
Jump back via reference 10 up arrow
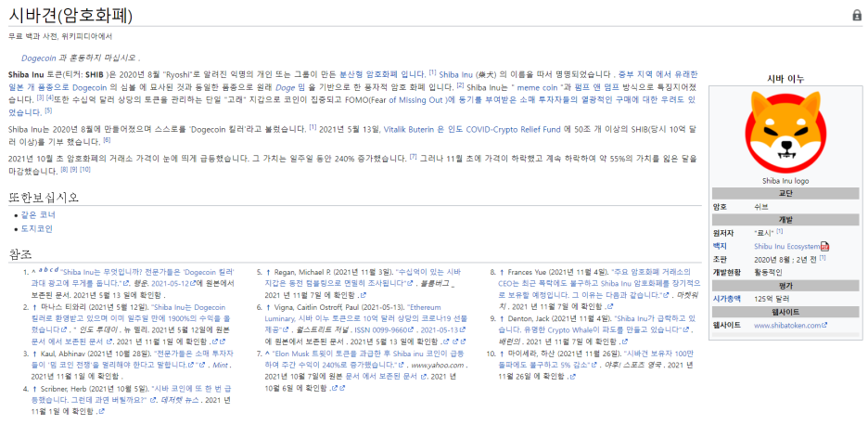[x=502, y=353]
